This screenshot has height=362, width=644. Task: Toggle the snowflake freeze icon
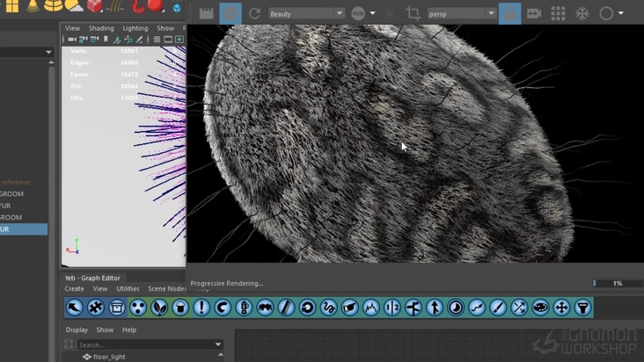582,13
